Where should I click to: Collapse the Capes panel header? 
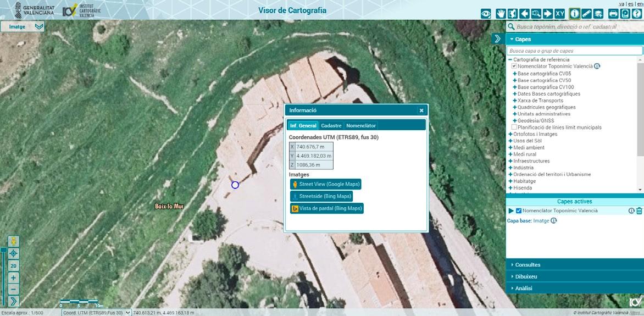coord(575,39)
